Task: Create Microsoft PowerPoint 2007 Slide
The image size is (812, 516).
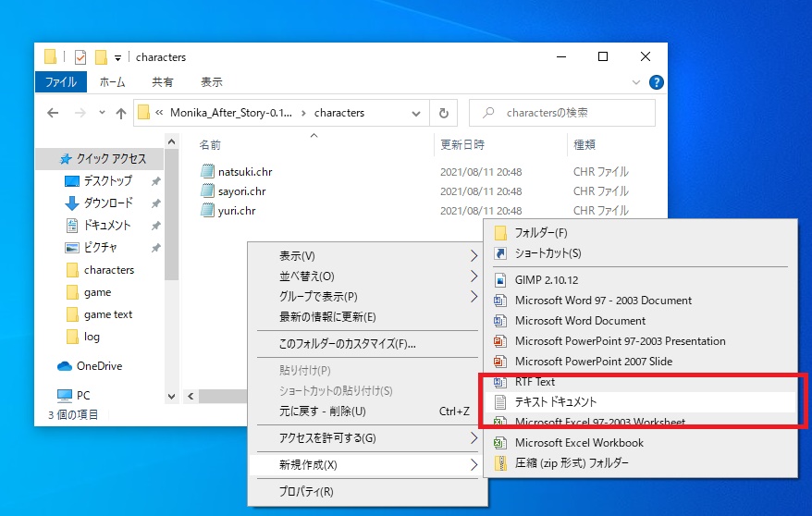Action: pos(640,362)
